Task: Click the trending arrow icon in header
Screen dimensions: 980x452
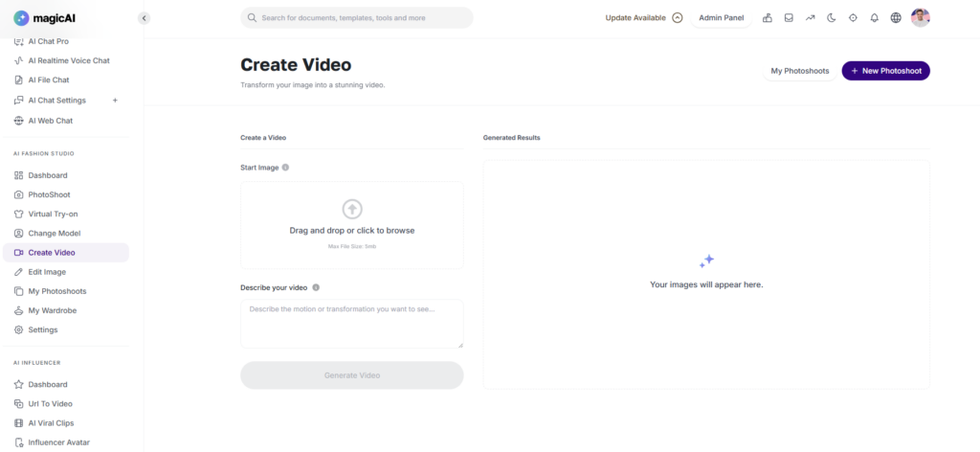Action: coord(811,17)
